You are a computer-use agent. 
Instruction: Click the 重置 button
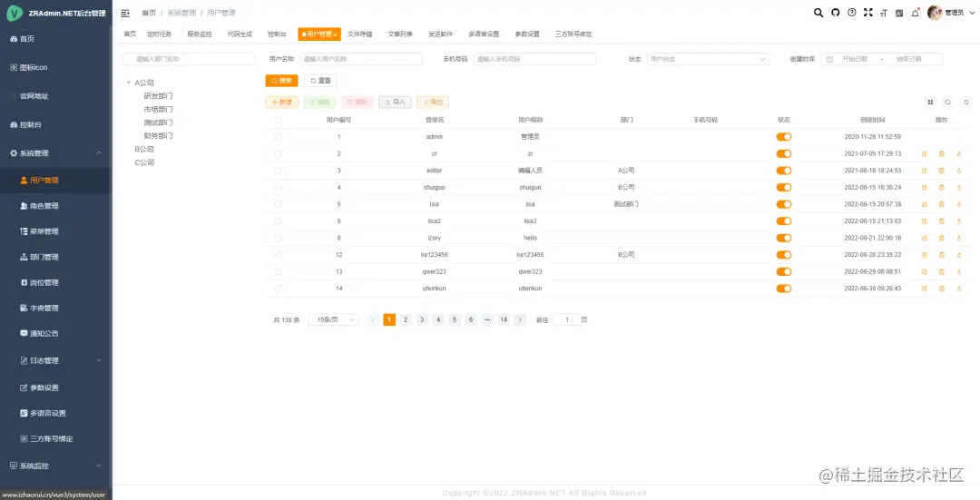pyautogui.click(x=320, y=81)
